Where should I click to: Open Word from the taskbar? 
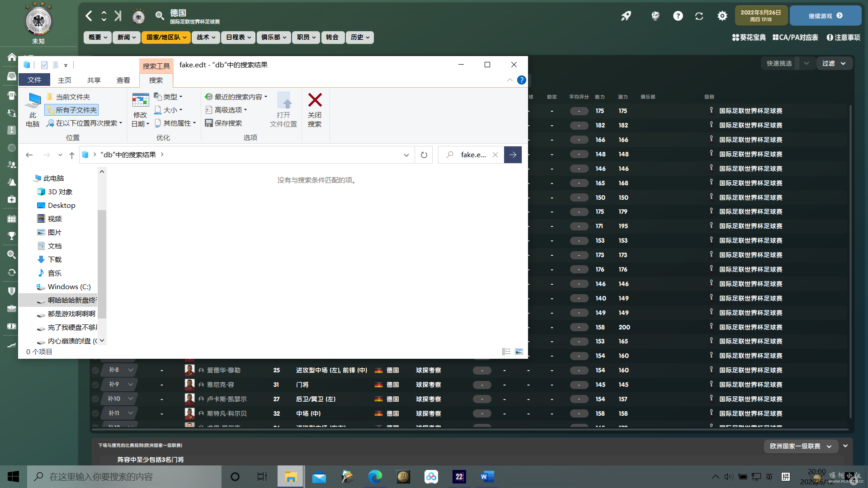pos(487,477)
